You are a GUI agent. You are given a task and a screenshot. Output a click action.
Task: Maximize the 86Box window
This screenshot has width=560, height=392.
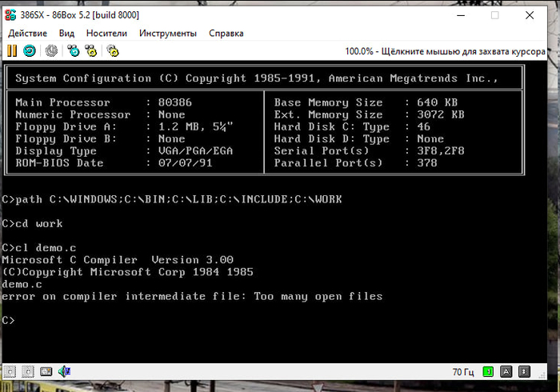494,15
